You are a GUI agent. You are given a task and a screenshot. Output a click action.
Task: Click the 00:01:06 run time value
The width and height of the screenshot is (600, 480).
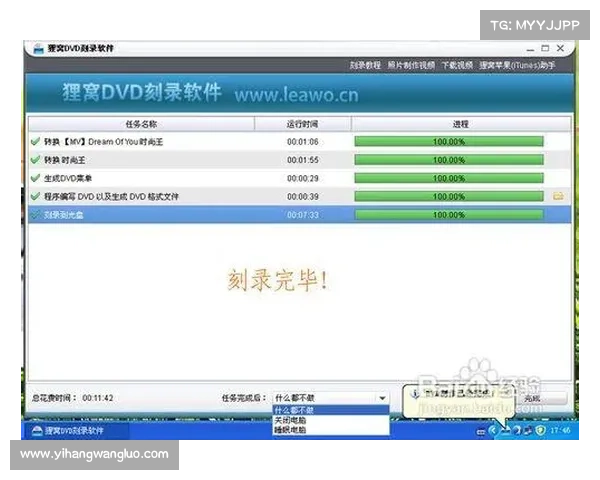[x=303, y=142]
